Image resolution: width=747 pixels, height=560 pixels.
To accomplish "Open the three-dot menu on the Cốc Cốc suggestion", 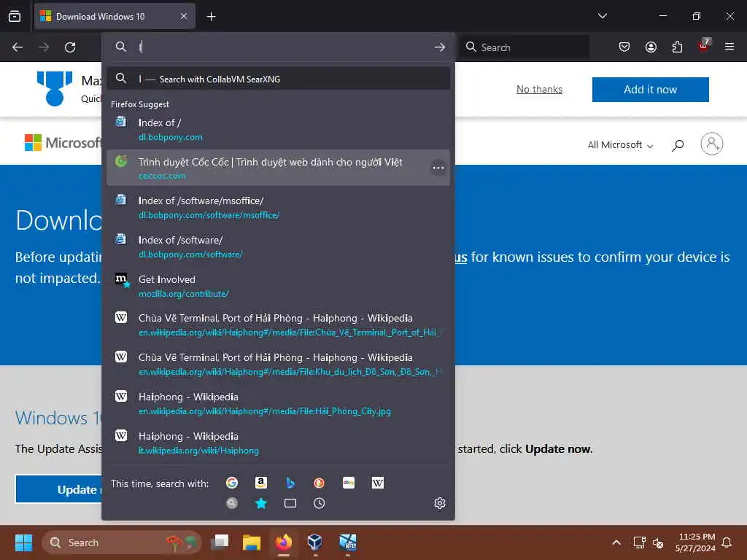I will (438, 168).
